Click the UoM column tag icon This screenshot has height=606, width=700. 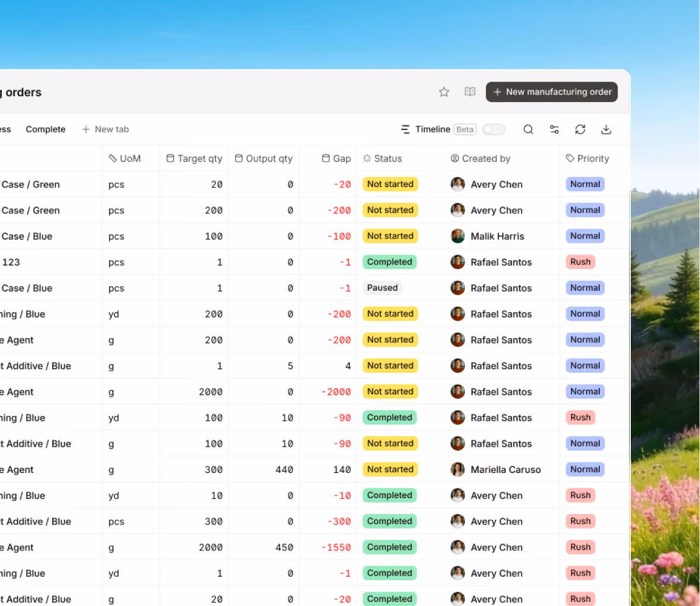113,158
